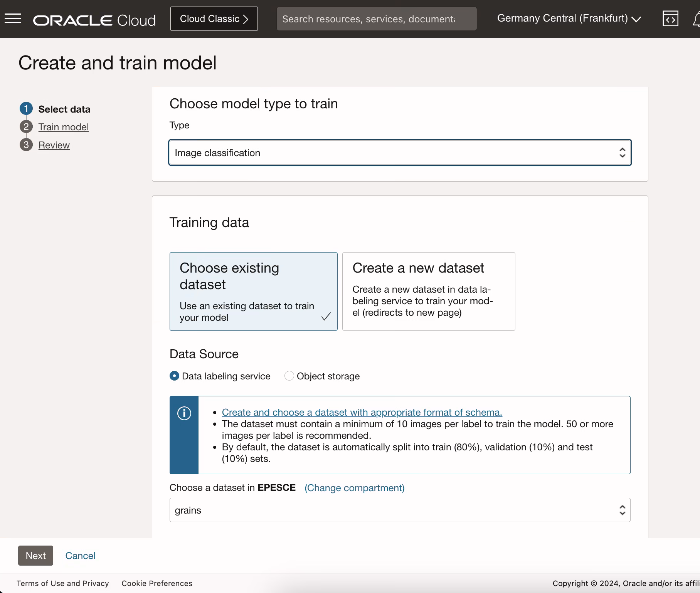The image size is (700, 593).
Task: Go to the Review step
Action: (54, 145)
